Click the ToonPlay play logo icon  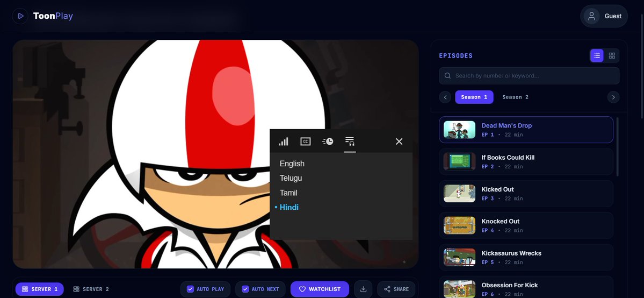tap(20, 16)
